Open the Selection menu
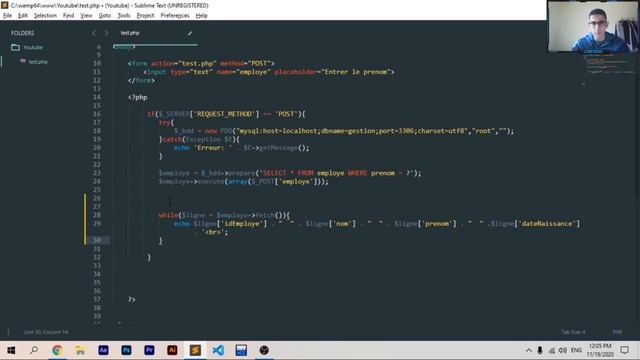The width and height of the screenshot is (640, 360). pyautogui.click(x=45, y=16)
